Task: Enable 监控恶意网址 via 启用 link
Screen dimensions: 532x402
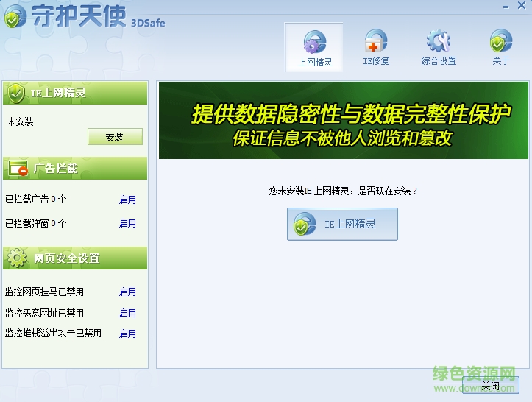Action: (x=127, y=313)
